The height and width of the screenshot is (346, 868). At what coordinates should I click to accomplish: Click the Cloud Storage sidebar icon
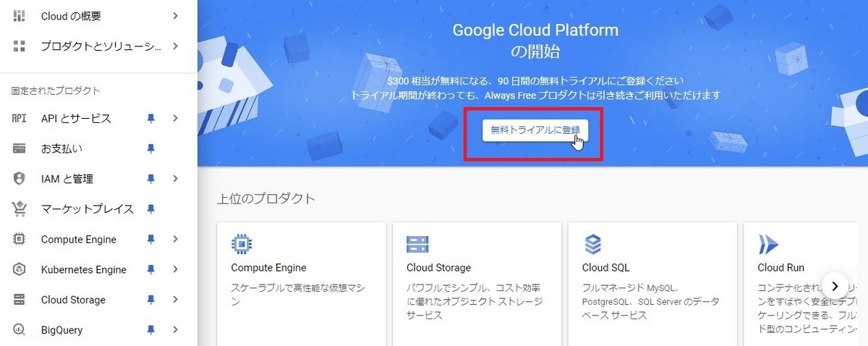20,300
